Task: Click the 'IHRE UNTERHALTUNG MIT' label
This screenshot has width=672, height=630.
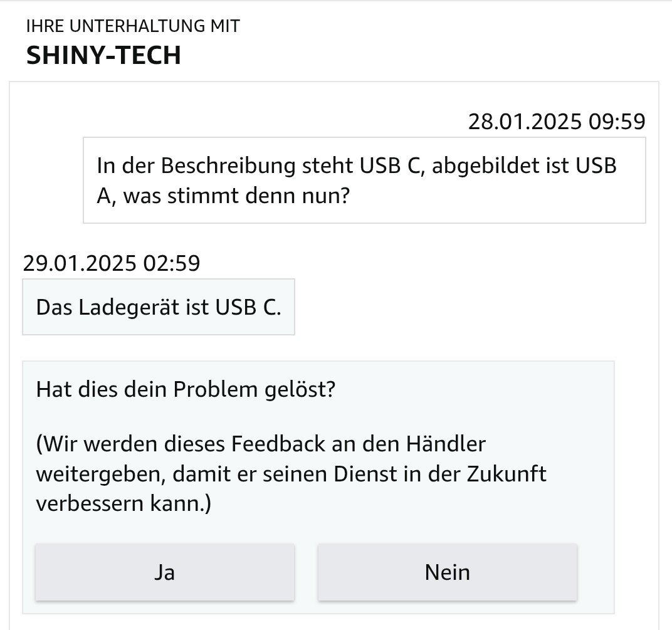Action: pyautogui.click(x=133, y=26)
